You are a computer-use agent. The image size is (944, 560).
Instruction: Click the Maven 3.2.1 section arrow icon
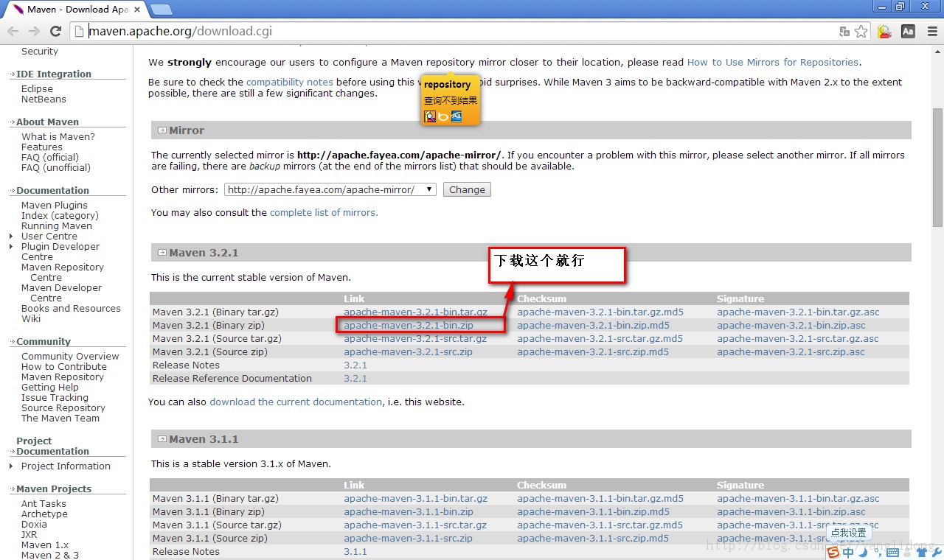pos(162,253)
